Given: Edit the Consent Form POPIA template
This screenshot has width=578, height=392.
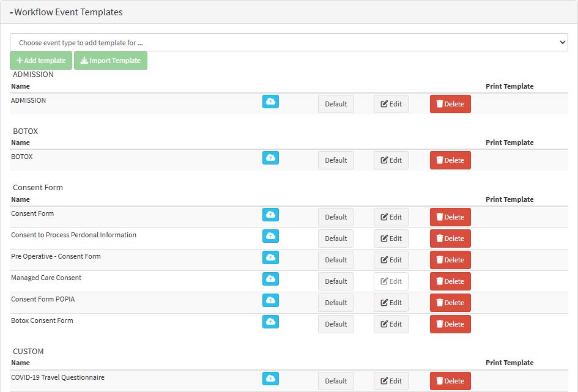Looking at the screenshot, I should click(x=391, y=303).
